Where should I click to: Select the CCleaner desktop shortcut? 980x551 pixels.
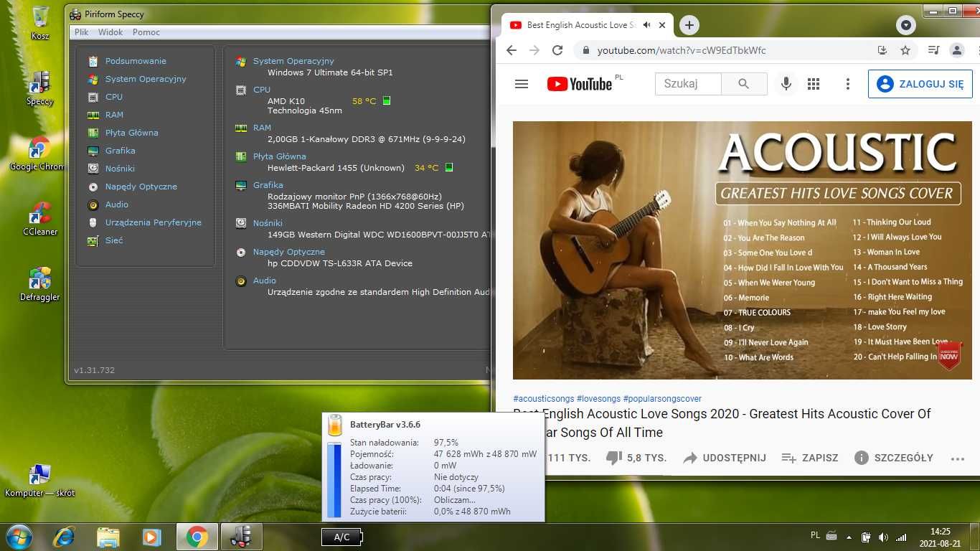click(40, 219)
